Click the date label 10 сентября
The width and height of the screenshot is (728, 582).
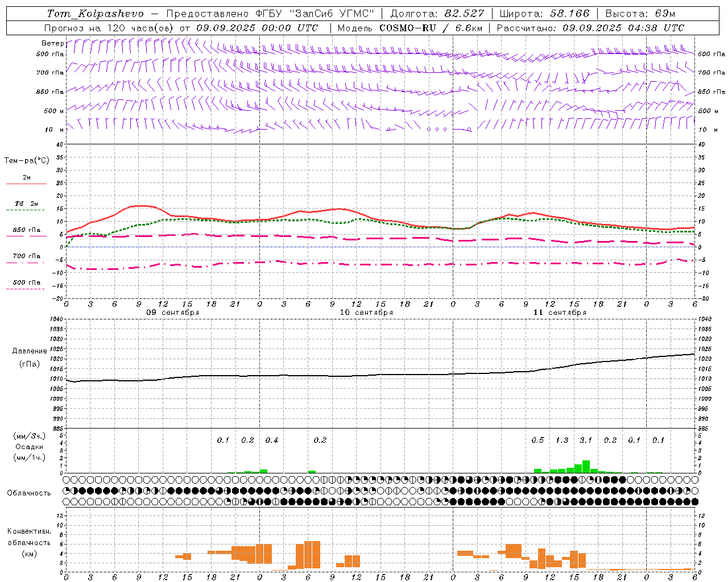(x=366, y=313)
